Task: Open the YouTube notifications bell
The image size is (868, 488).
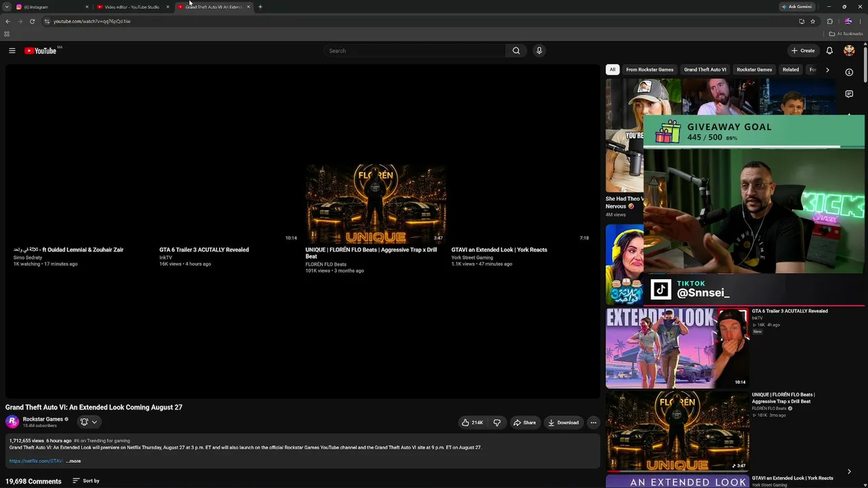Action: (x=829, y=51)
